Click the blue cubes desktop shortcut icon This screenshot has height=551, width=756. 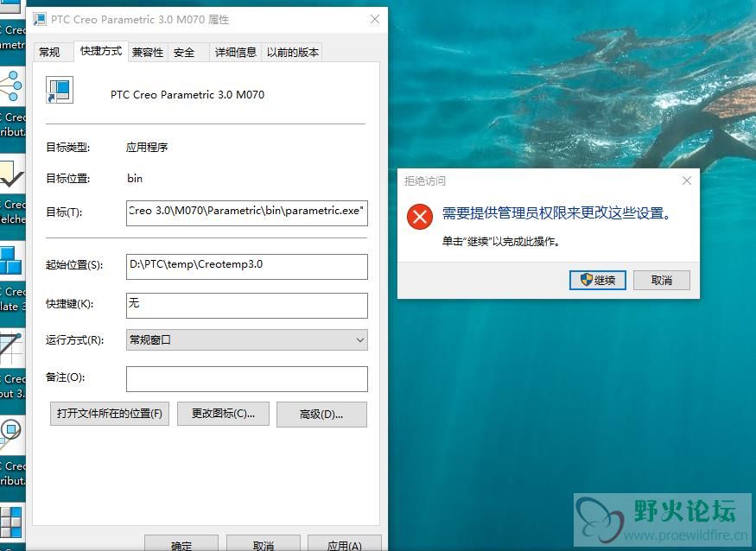tap(11, 261)
